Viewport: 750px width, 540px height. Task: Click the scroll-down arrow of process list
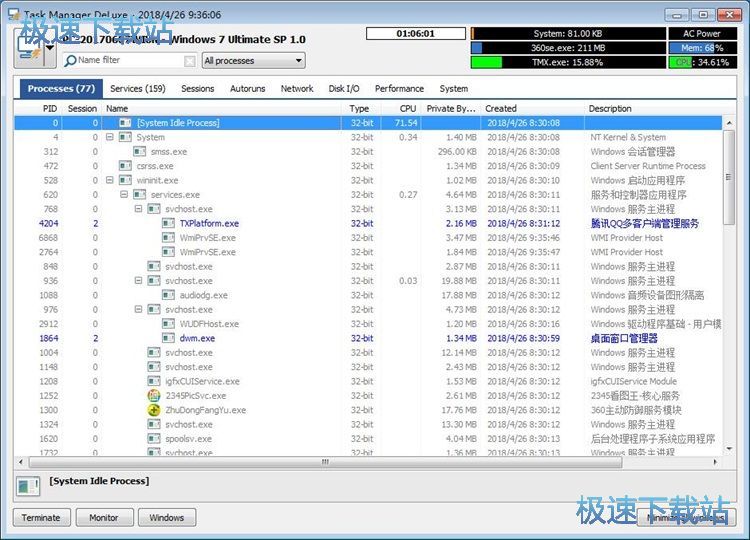tap(729, 449)
